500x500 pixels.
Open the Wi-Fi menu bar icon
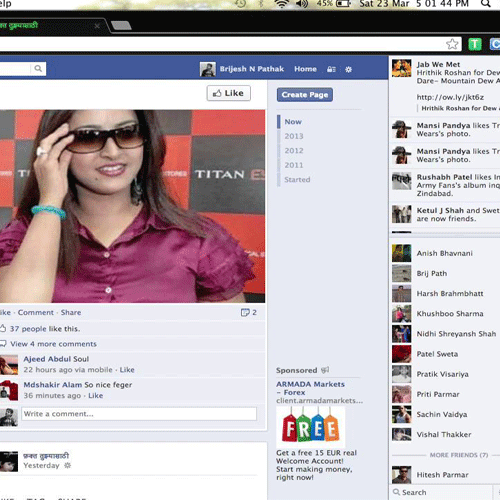(281, 3)
